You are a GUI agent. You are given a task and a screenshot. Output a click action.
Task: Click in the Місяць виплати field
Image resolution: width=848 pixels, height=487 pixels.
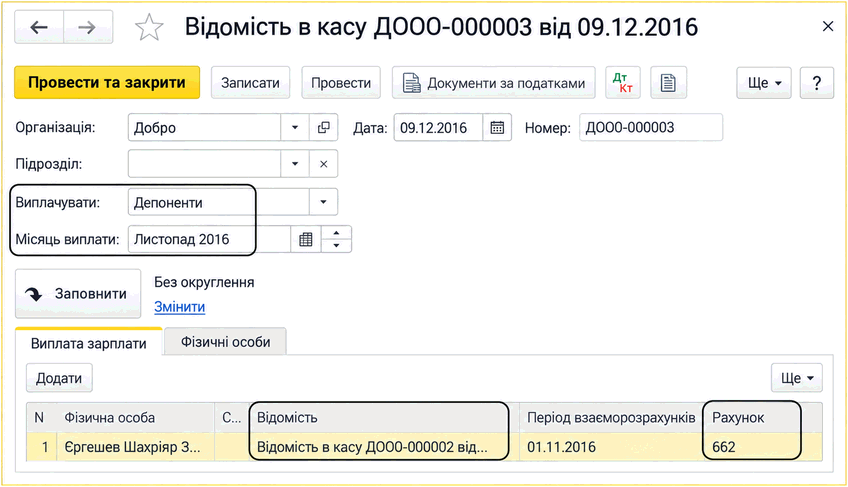(209, 239)
